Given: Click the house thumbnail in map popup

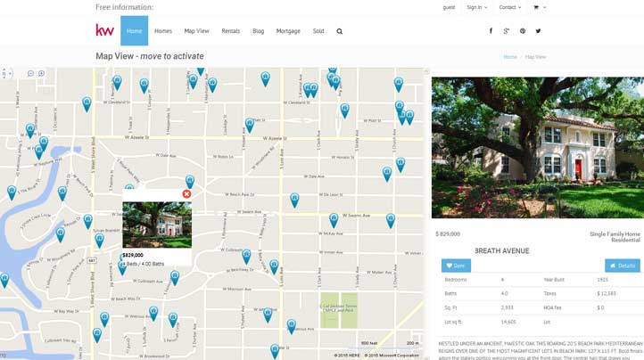Looking at the screenshot, I should [x=157, y=225].
